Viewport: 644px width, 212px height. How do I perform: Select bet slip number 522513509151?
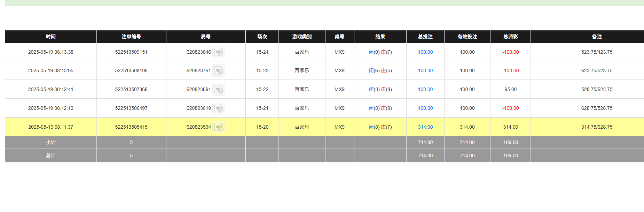click(x=131, y=52)
